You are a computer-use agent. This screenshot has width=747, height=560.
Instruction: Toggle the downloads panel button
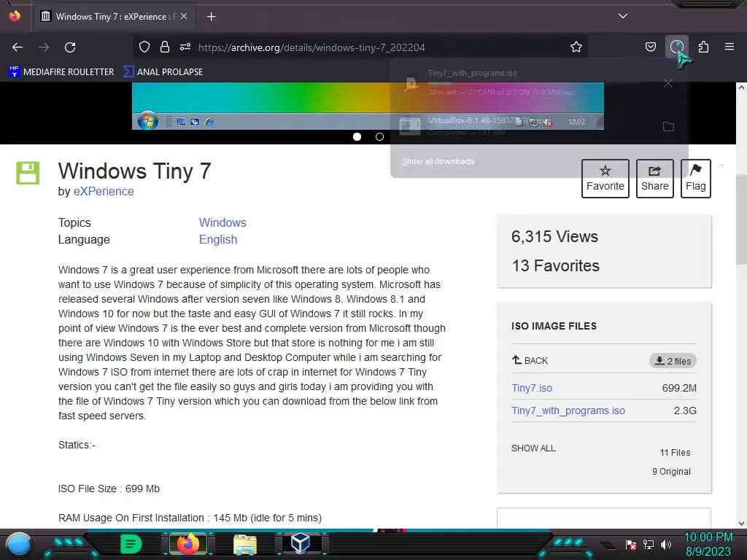677,47
